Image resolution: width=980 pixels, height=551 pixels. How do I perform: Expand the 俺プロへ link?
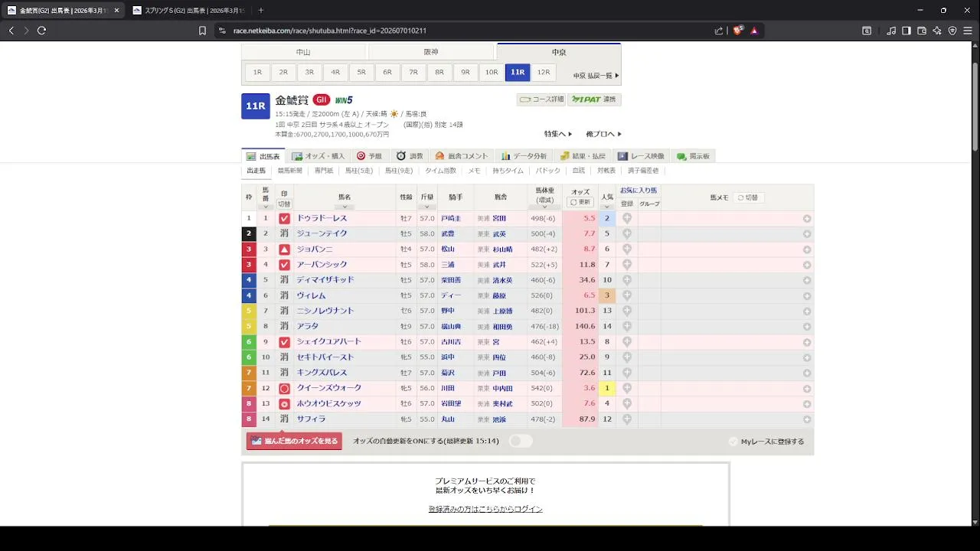pos(603,134)
